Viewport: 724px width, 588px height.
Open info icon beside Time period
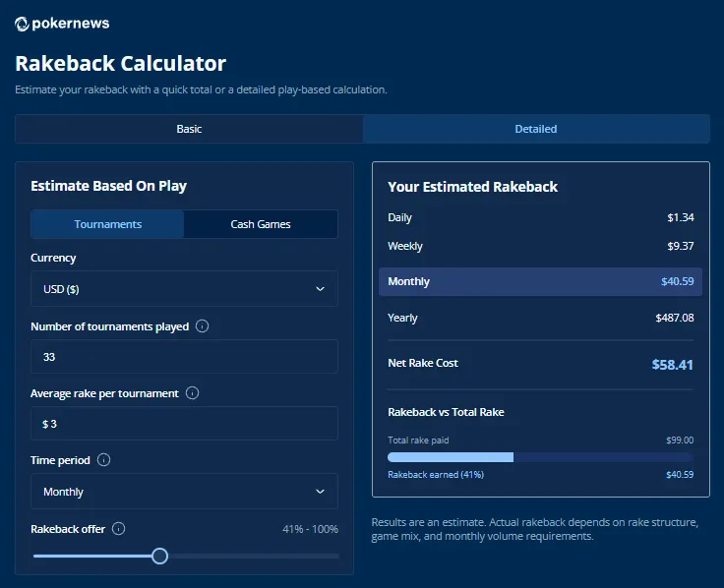pyautogui.click(x=104, y=460)
